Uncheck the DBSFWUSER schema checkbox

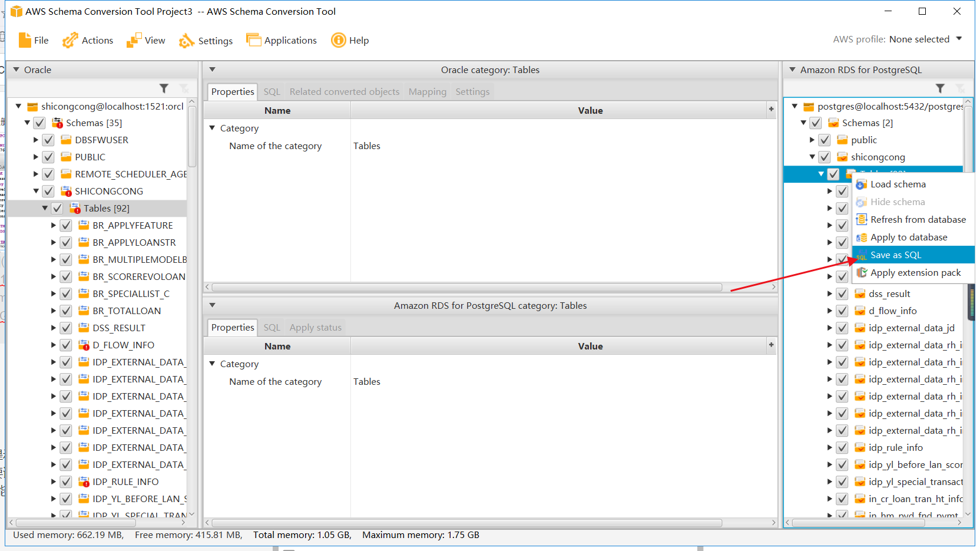tap(48, 140)
